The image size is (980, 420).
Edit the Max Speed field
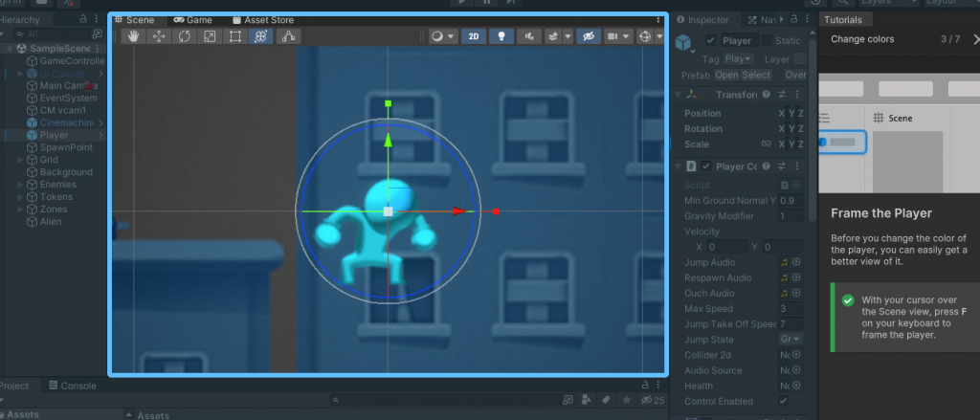tap(791, 309)
